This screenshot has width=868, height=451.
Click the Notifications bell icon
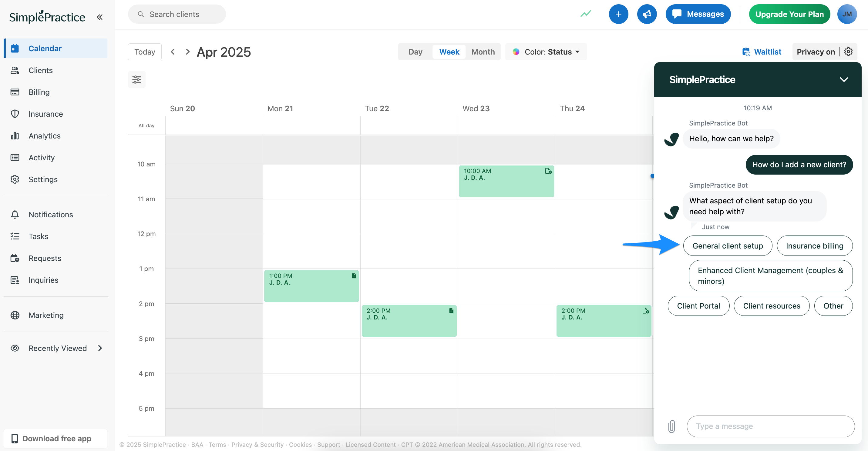[x=15, y=215]
